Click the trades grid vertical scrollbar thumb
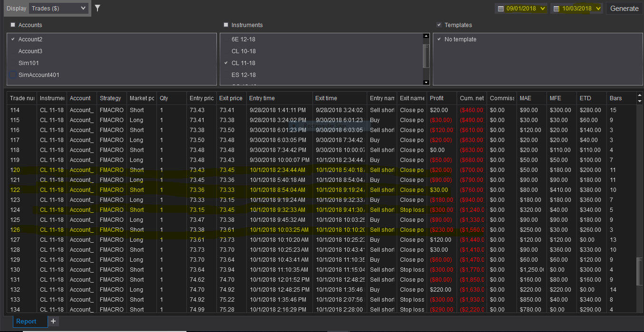This screenshot has width=644, height=332. point(639,272)
